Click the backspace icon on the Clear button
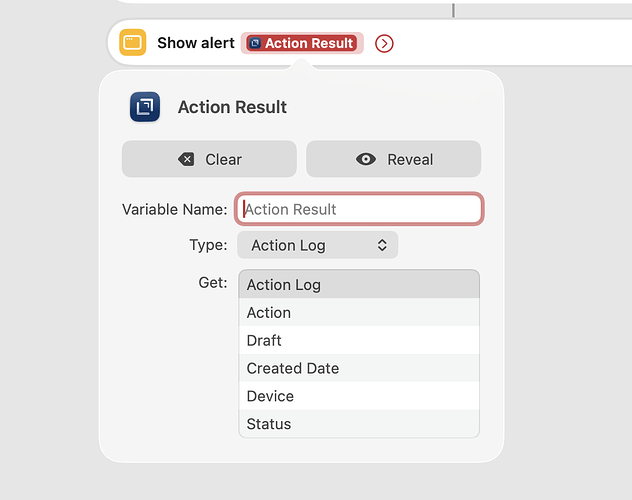 (x=186, y=159)
